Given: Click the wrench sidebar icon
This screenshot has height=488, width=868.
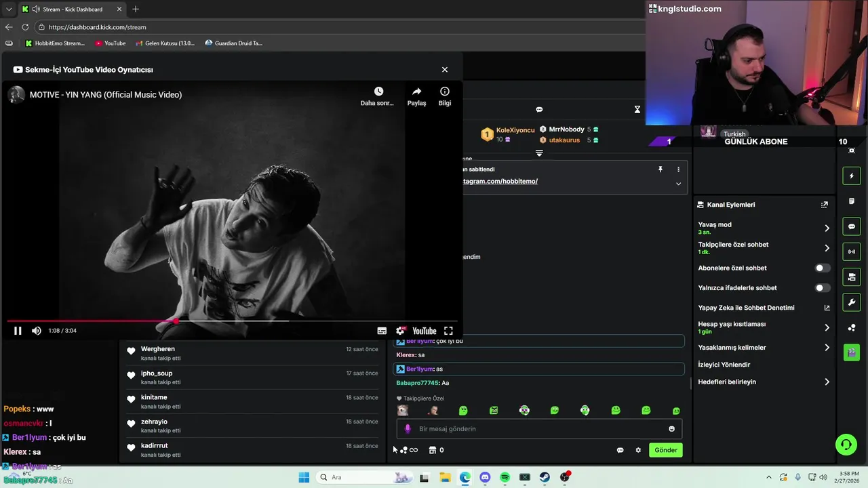Looking at the screenshot, I should (852, 302).
